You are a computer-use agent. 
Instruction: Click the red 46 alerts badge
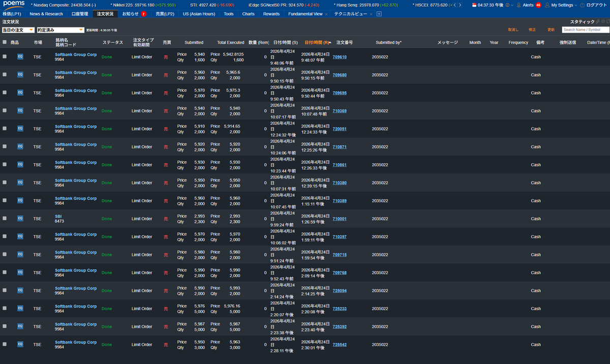(538, 5)
